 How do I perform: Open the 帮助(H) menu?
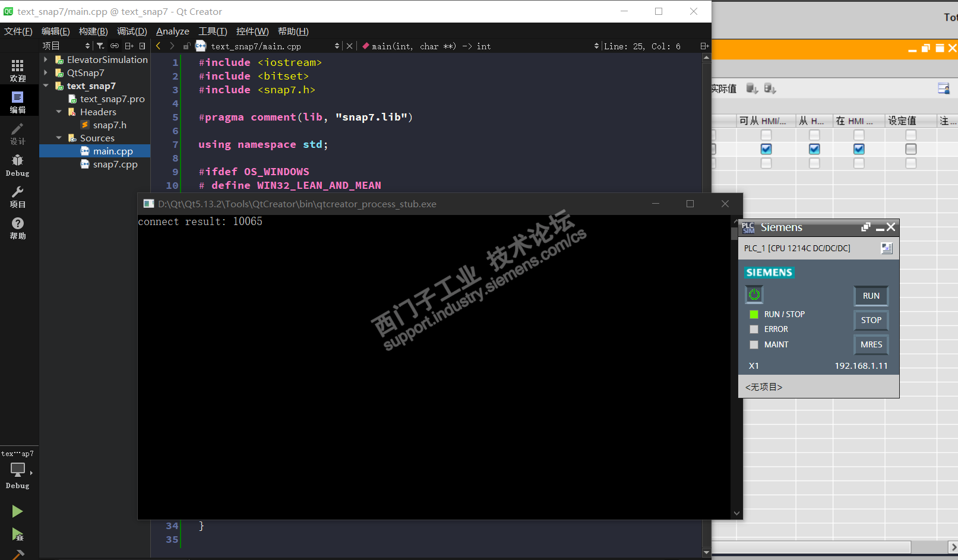tap(293, 31)
